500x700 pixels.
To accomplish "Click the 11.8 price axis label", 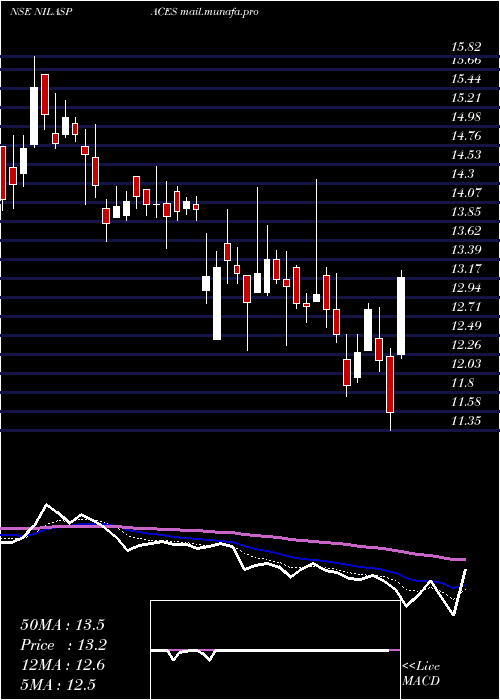I will pos(463,383).
